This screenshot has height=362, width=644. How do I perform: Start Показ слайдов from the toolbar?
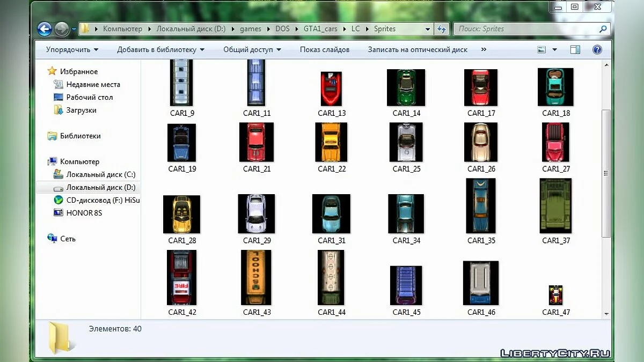point(324,49)
